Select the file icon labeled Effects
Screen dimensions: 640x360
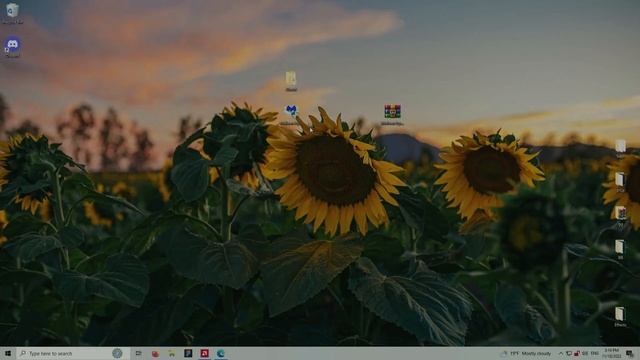click(x=620, y=316)
